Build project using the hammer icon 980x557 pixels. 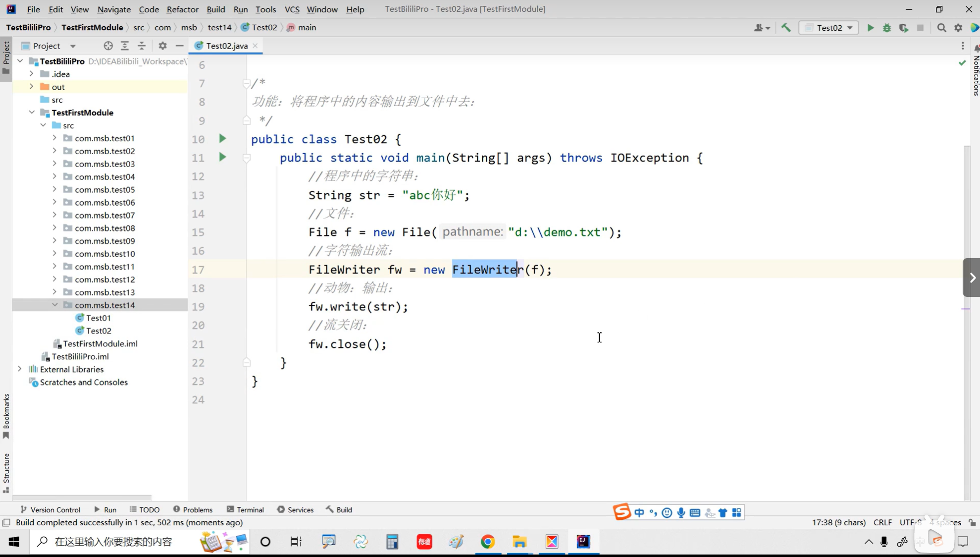click(786, 28)
